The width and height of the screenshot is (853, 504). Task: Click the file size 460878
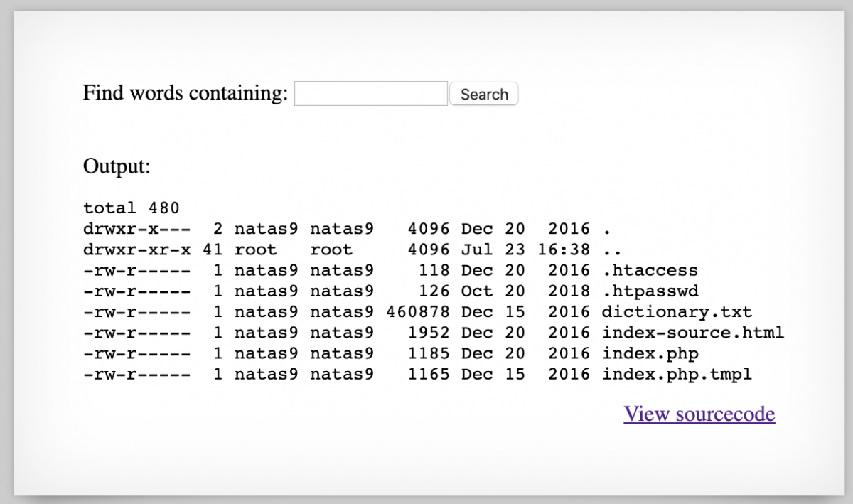(x=418, y=311)
